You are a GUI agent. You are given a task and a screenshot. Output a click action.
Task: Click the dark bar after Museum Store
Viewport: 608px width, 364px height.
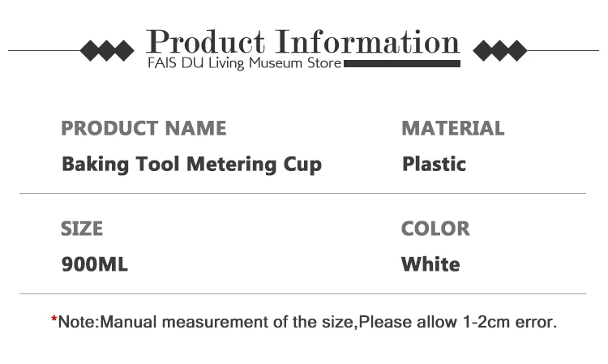(x=402, y=63)
